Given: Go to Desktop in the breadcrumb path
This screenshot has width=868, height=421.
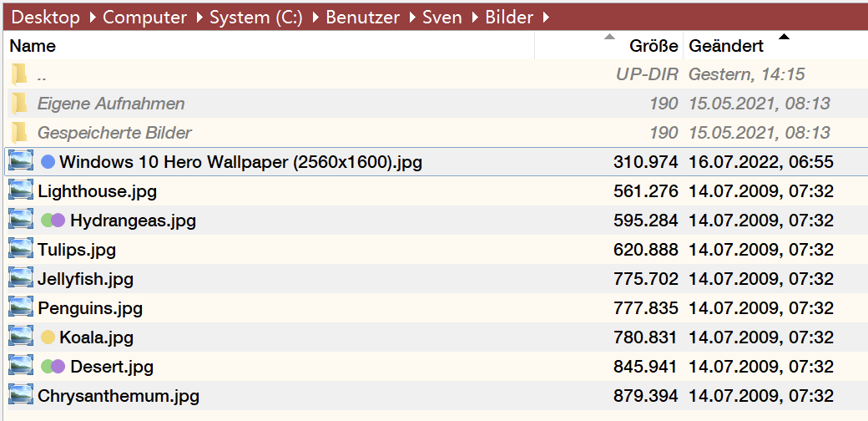Looking at the screenshot, I should tap(45, 18).
